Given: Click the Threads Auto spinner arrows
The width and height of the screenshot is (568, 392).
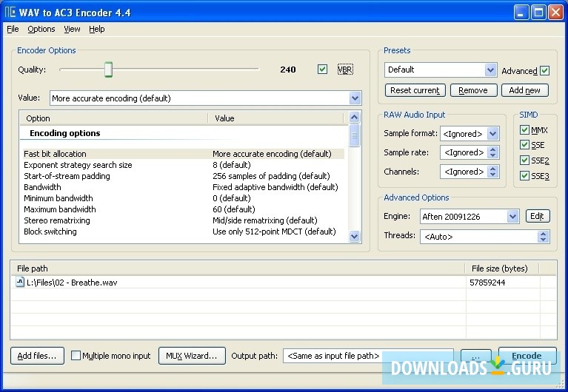Looking at the screenshot, I should pyautogui.click(x=543, y=237).
